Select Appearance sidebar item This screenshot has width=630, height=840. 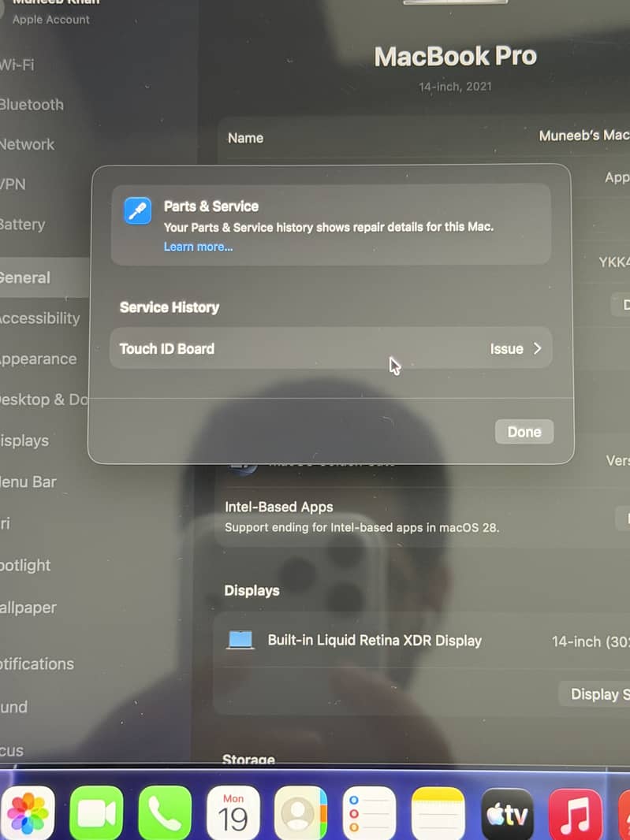point(38,359)
